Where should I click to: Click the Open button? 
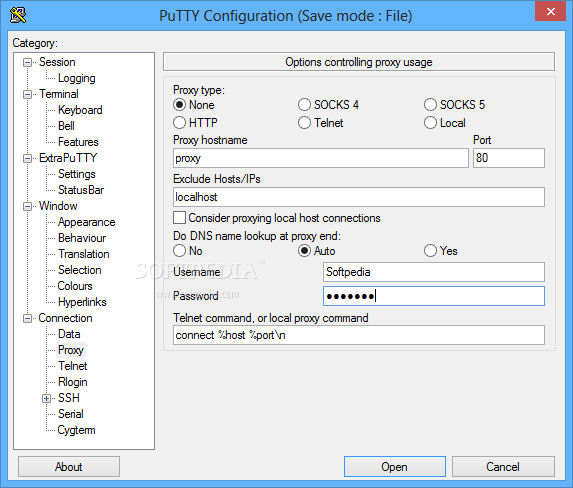coord(395,466)
